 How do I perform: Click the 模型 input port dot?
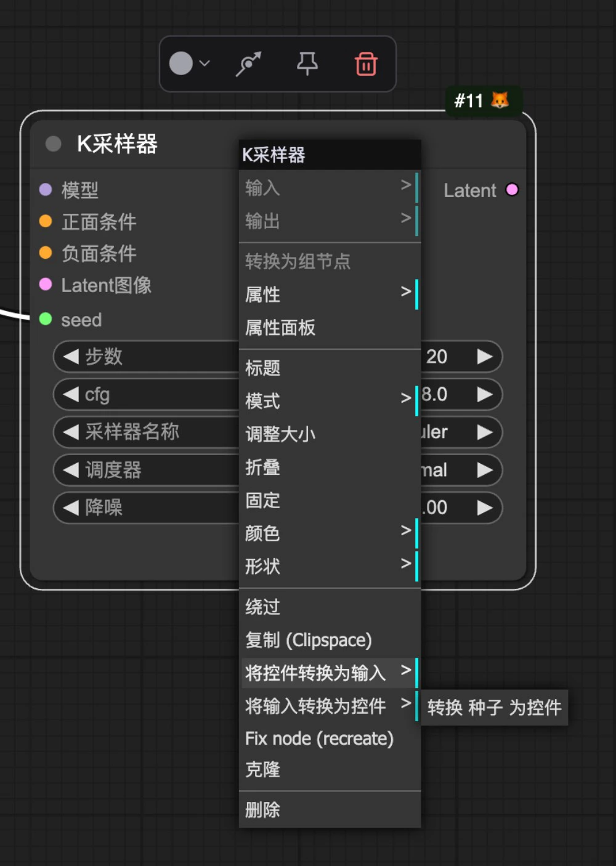pyautogui.click(x=45, y=189)
